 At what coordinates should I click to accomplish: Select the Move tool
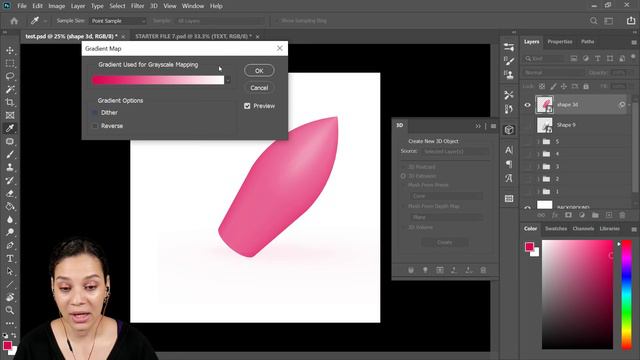pyautogui.click(x=10, y=50)
